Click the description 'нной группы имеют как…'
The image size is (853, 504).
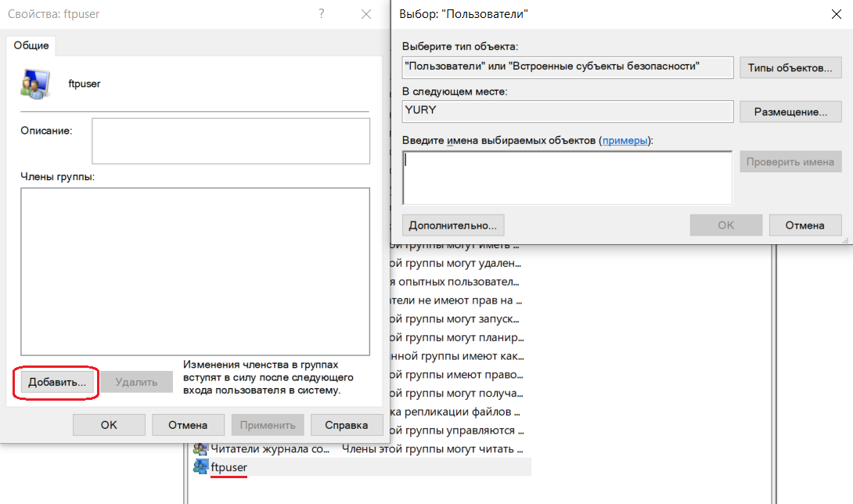click(x=457, y=357)
